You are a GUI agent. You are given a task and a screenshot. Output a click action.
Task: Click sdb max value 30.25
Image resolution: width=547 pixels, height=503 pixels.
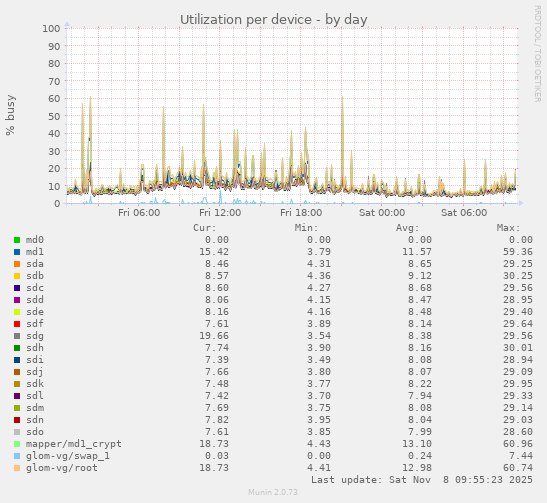point(518,276)
